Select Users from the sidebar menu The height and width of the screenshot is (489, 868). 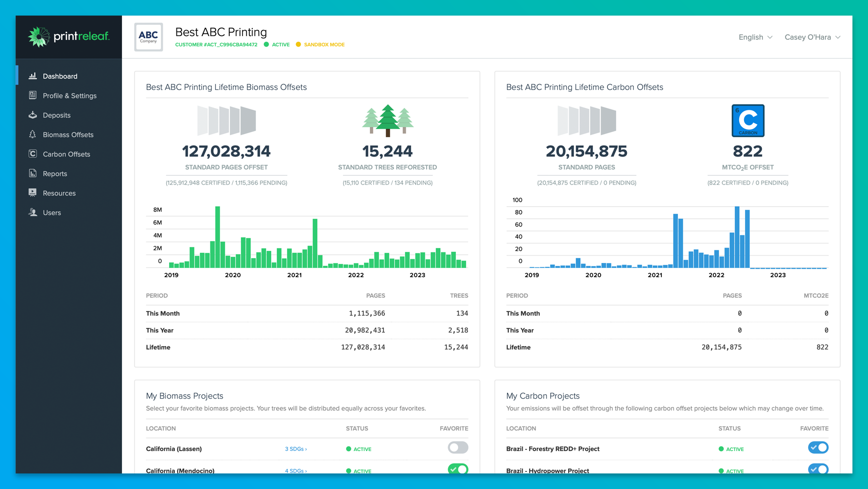click(x=52, y=212)
